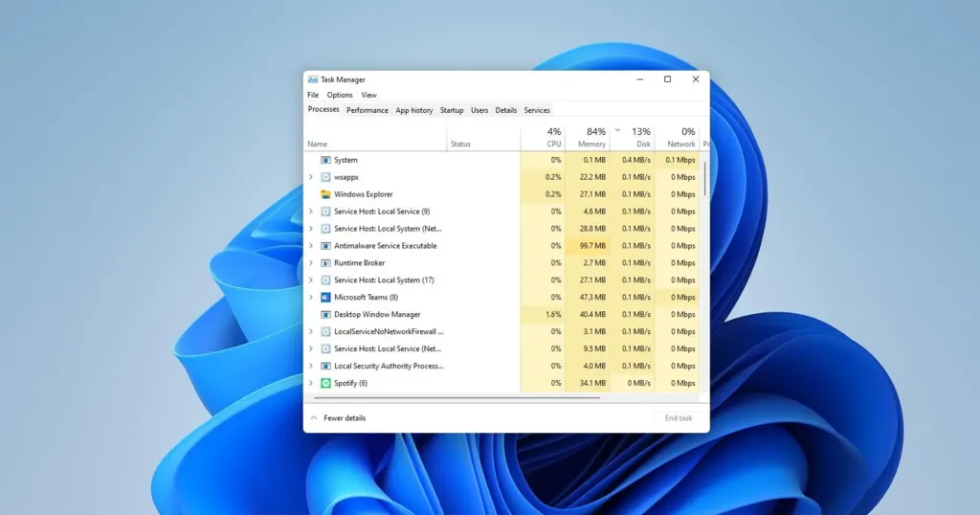
Task: Click the vertical scrollbar of process list
Action: (x=705, y=178)
